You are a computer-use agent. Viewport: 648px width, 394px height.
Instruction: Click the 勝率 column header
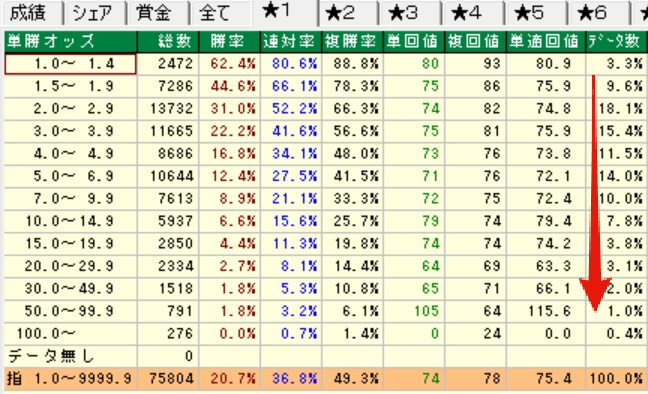pos(229,41)
